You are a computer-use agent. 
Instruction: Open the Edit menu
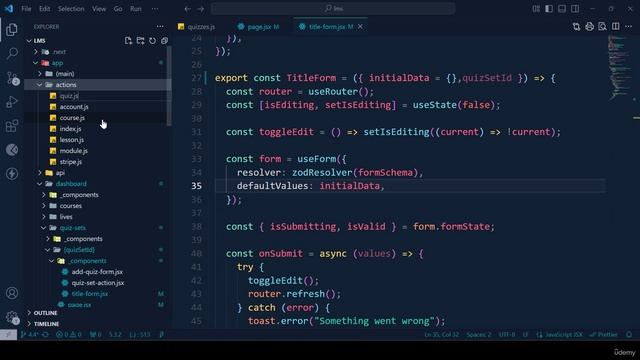tap(44, 9)
